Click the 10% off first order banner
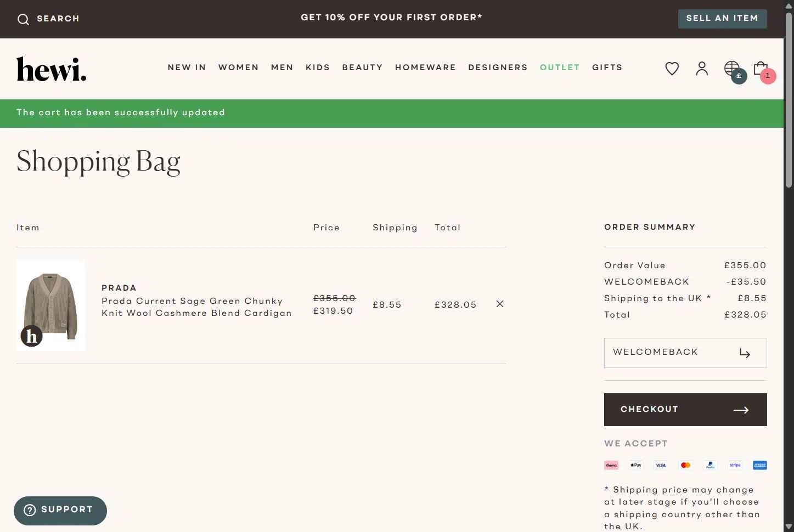The height and width of the screenshot is (532, 794). (x=391, y=18)
